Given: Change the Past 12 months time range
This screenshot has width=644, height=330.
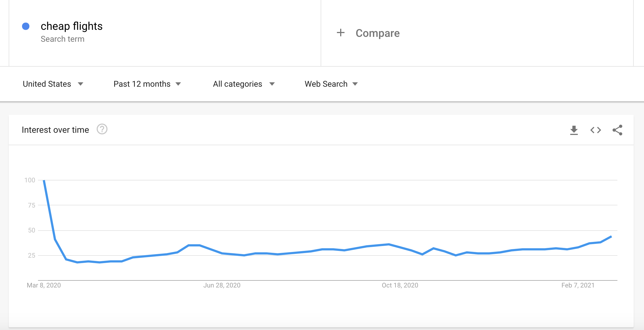Looking at the screenshot, I should tap(147, 84).
